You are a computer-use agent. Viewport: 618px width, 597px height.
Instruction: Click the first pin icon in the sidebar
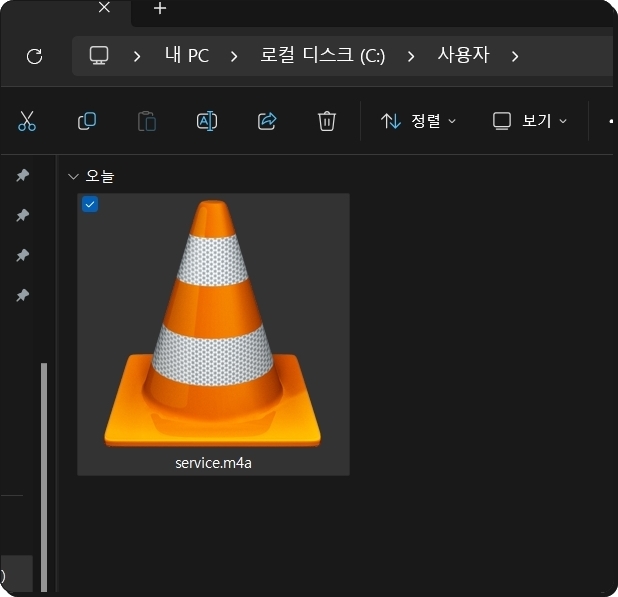(23, 175)
